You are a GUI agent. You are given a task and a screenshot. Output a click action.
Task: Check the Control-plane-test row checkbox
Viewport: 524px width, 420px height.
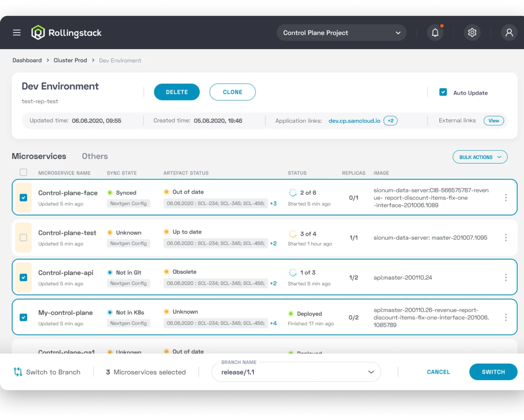point(23,238)
